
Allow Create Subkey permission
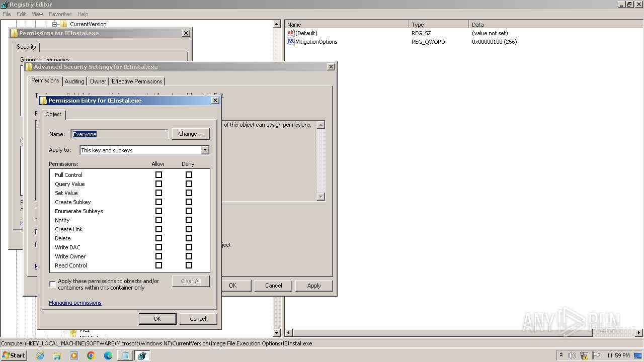click(158, 202)
